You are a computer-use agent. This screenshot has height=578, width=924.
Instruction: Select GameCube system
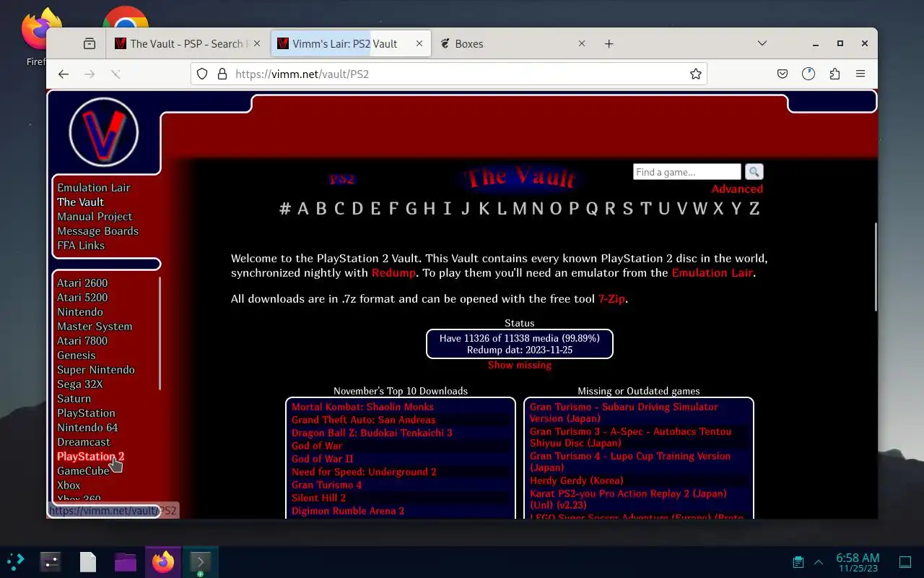[x=83, y=470]
